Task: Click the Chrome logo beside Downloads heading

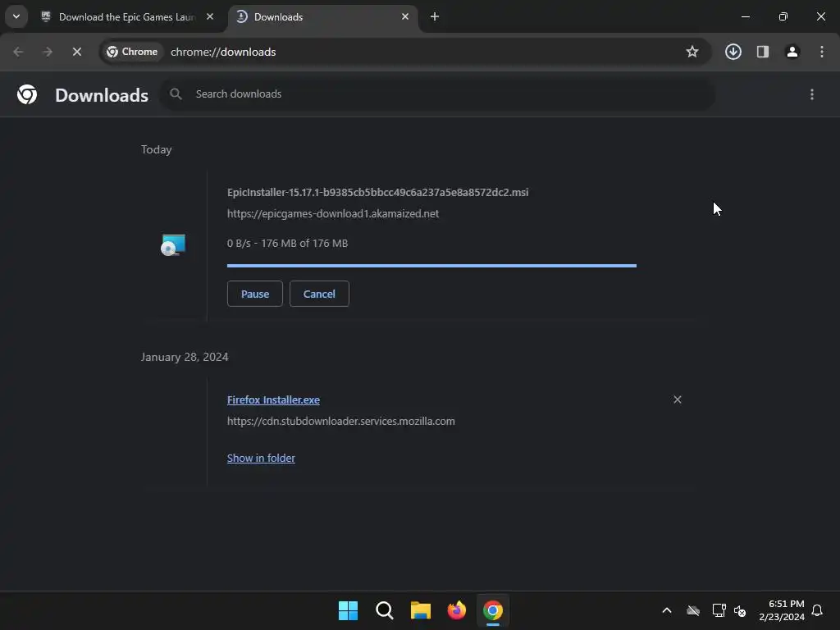Action: [27, 94]
